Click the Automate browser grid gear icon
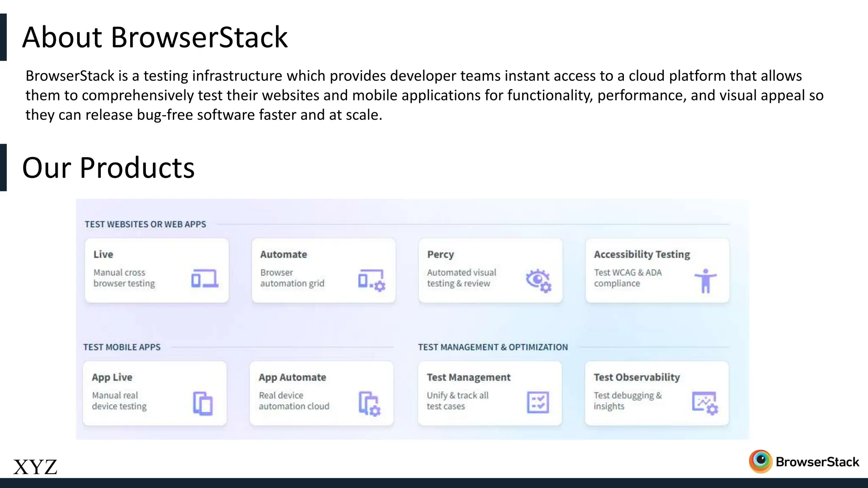The height and width of the screenshot is (488, 868). (371, 280)
